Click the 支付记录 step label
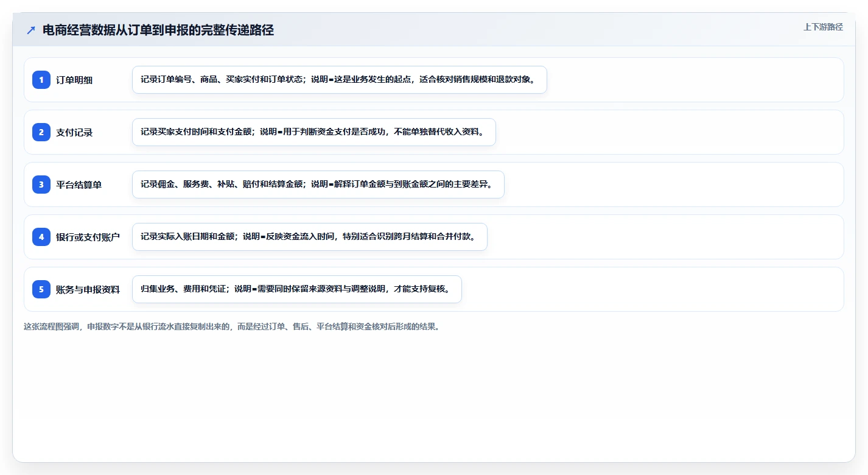Image resolution: width=868 pixels, height=475 pixels. 74,132
